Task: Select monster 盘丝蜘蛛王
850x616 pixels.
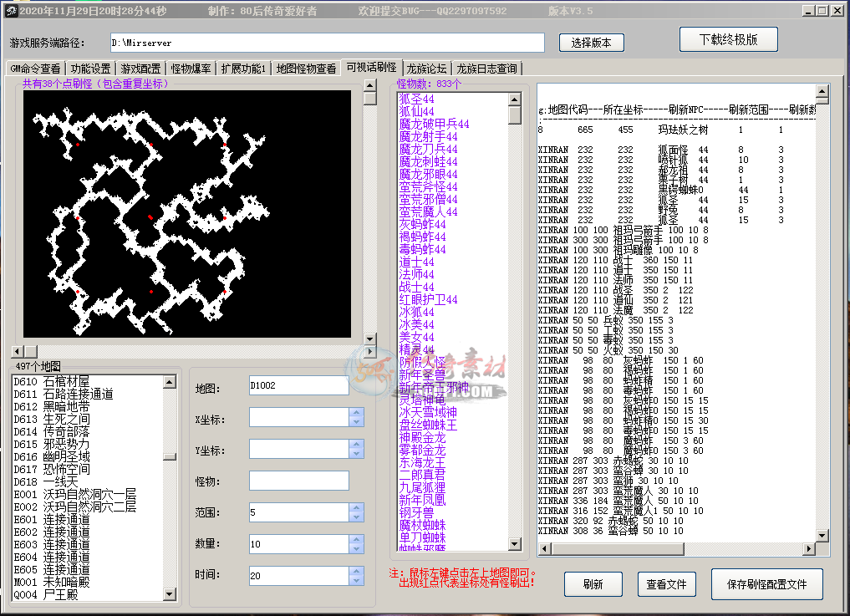Action: [428, 425]
